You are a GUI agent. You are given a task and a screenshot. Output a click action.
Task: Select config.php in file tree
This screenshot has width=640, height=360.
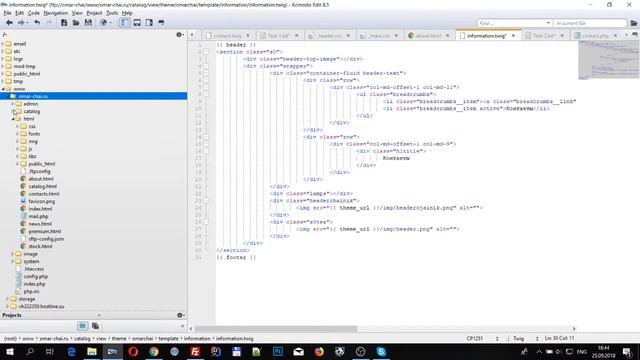36,276
